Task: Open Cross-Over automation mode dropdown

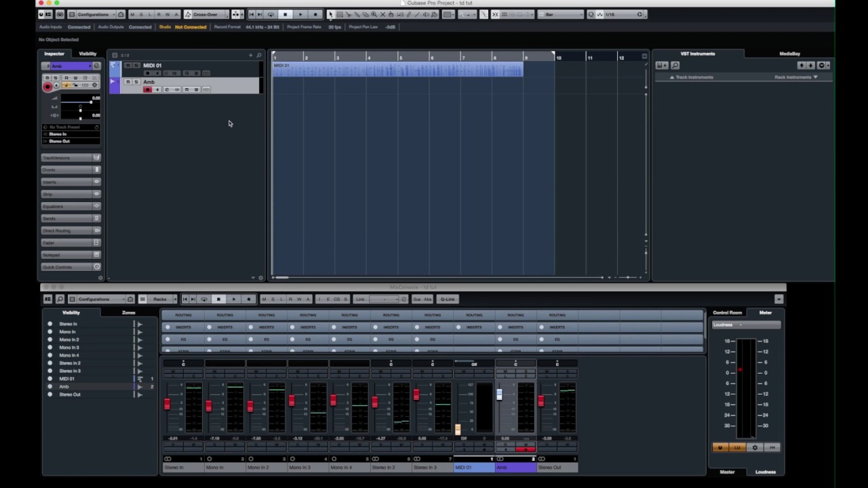Action: [206, 14]
